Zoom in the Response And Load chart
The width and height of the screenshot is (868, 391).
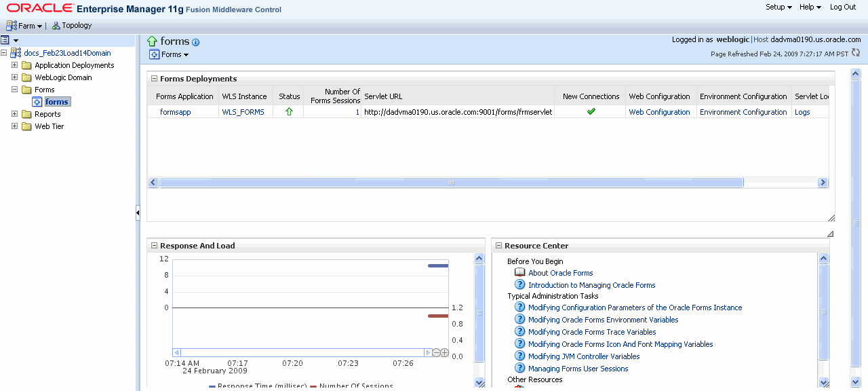click(445, 353)
